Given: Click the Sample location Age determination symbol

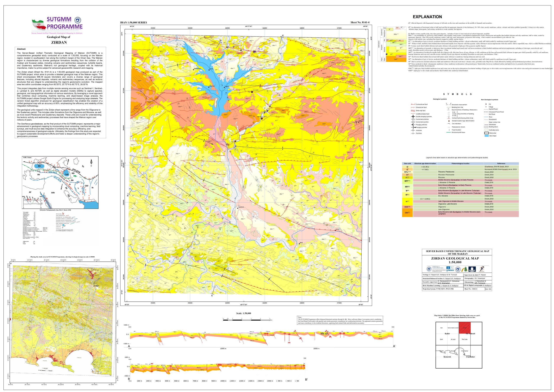Looking at the screenshot, I should pos(449,121).
